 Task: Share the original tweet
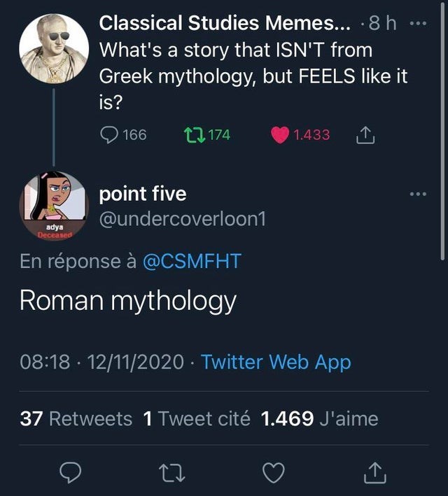coord(367,135)
